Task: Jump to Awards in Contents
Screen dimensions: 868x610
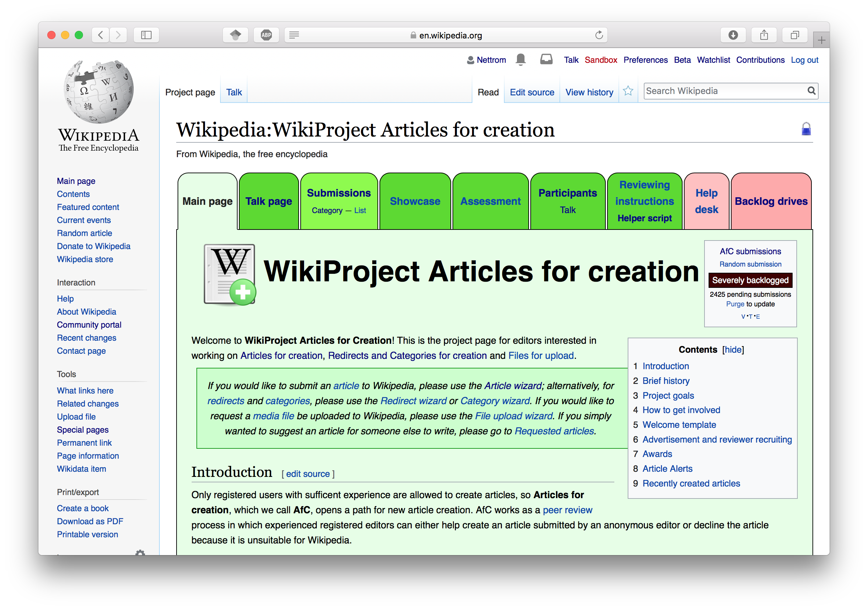Action: tap(657, 454)
